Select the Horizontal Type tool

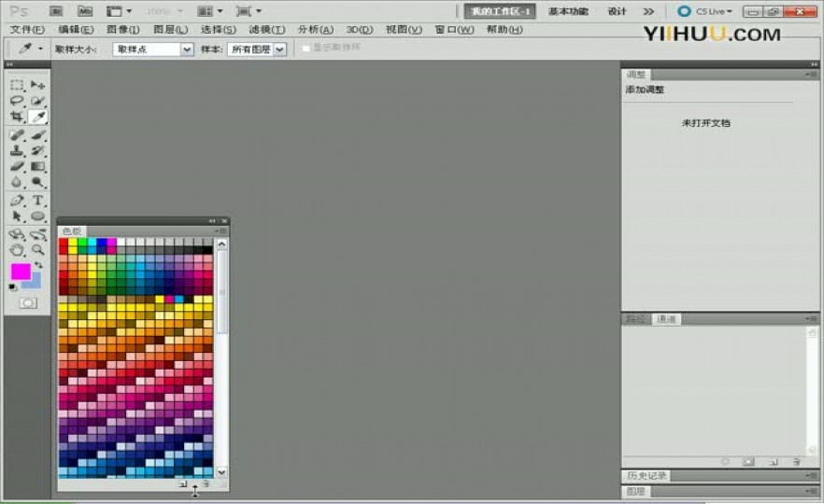[37, 201]
